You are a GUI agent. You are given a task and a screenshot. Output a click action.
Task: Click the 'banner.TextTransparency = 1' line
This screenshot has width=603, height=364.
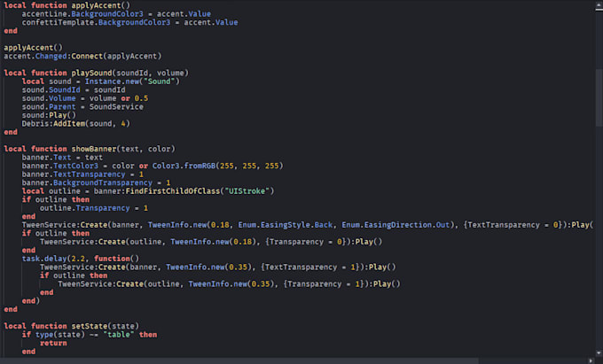(x=82, y=174)
